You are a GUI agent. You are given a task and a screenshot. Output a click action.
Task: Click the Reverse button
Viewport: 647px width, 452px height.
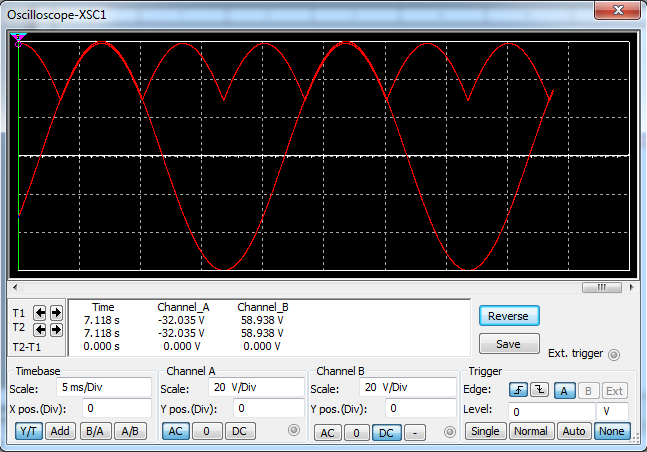point(509,316)
